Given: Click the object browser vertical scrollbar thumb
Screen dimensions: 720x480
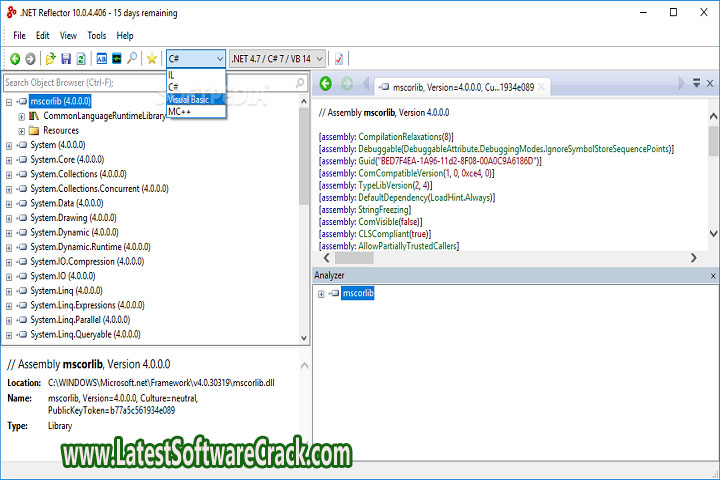Looking at the screenshot, I should (304, 156).
